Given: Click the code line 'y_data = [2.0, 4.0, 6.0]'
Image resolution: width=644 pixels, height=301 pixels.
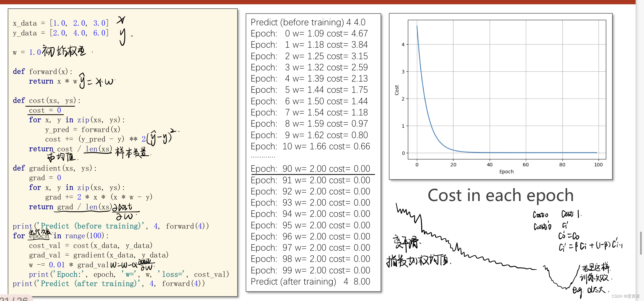Looking at the screenshot, I should (60, 33).
